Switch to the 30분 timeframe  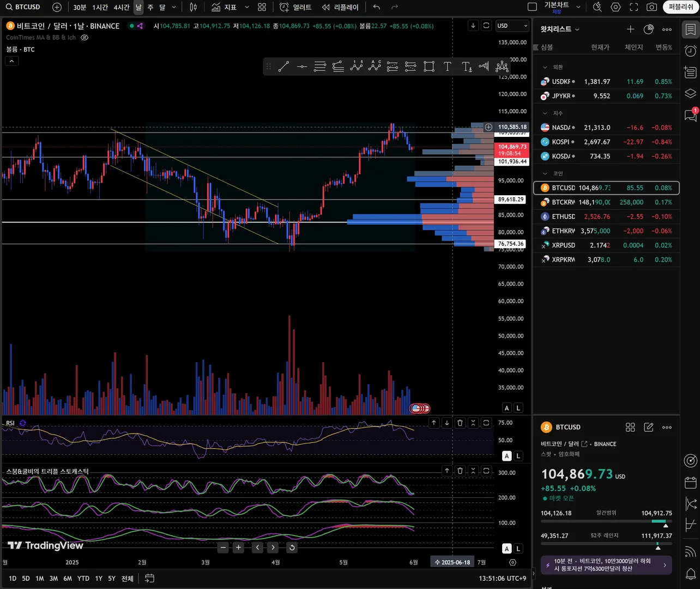pyautogui.click(x=80, y=7)
